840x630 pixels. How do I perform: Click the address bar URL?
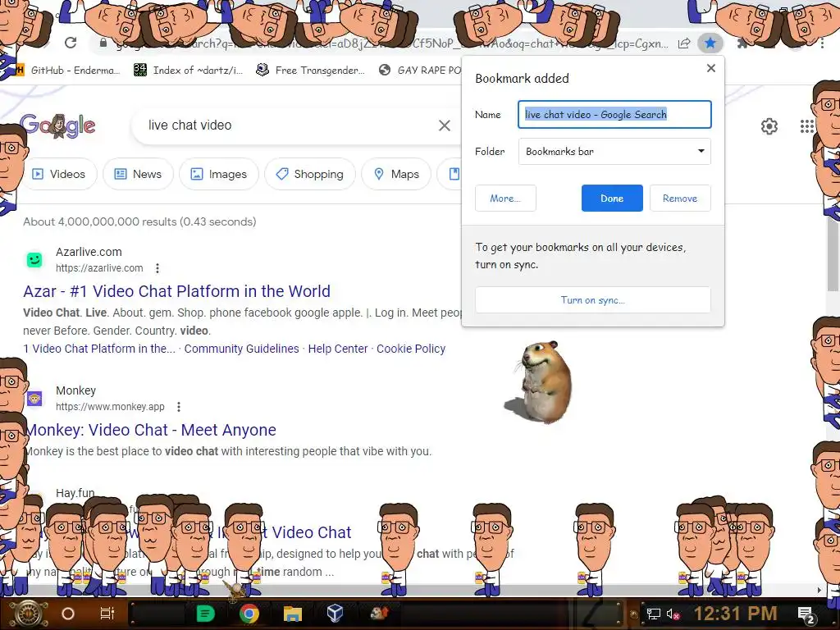(x=391, y=43)
